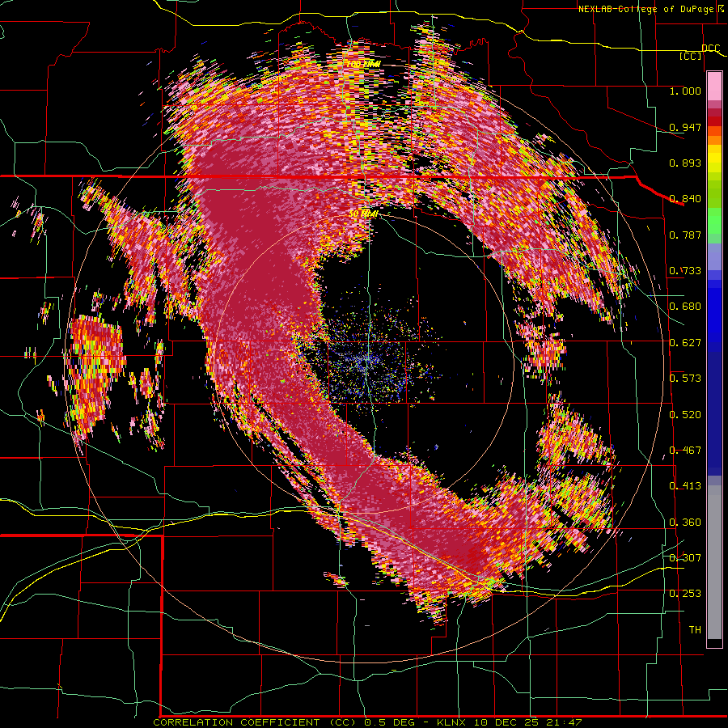Select the 0.893 scale value

pyautogui.click(x=685, y=163)
